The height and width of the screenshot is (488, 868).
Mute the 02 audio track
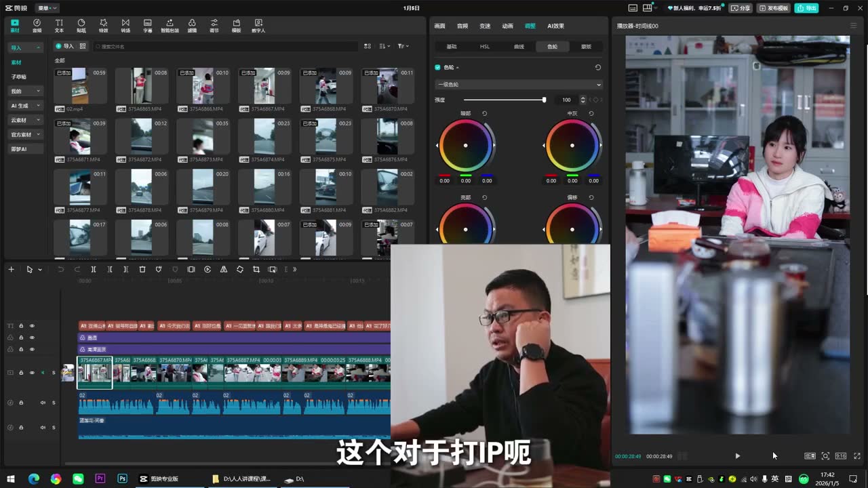click(x=43, y=403)
